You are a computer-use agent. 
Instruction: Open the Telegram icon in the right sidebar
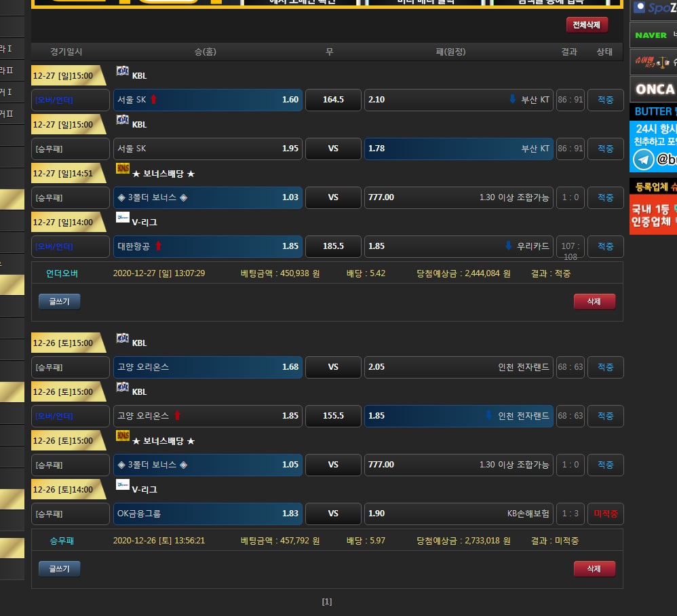coord(643,160)
